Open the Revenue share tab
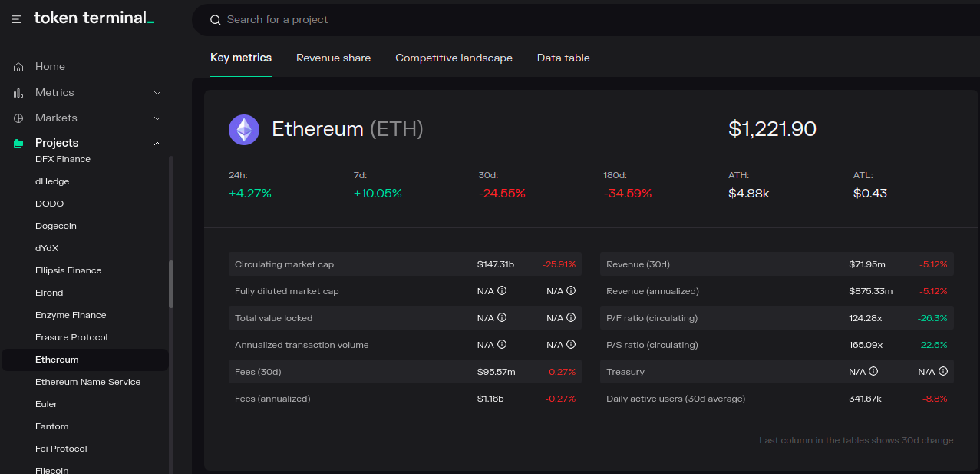Screen dimensions: 980x474 click(x=333, y=58)
